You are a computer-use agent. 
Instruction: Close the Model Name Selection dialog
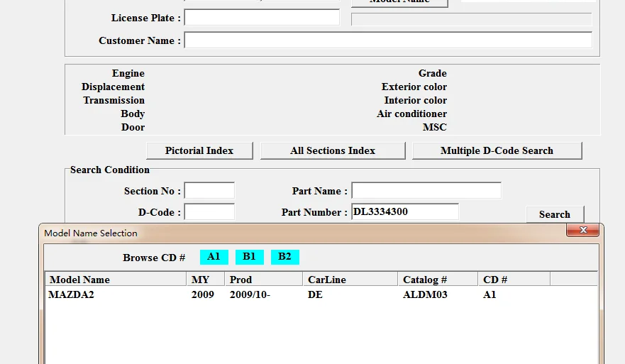584,231
